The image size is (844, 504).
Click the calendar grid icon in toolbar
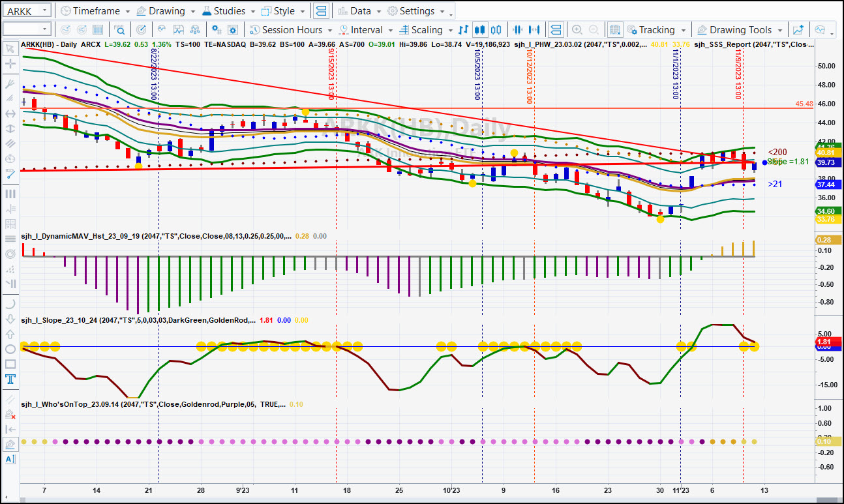pyautogui.click(x=98, y=30)
